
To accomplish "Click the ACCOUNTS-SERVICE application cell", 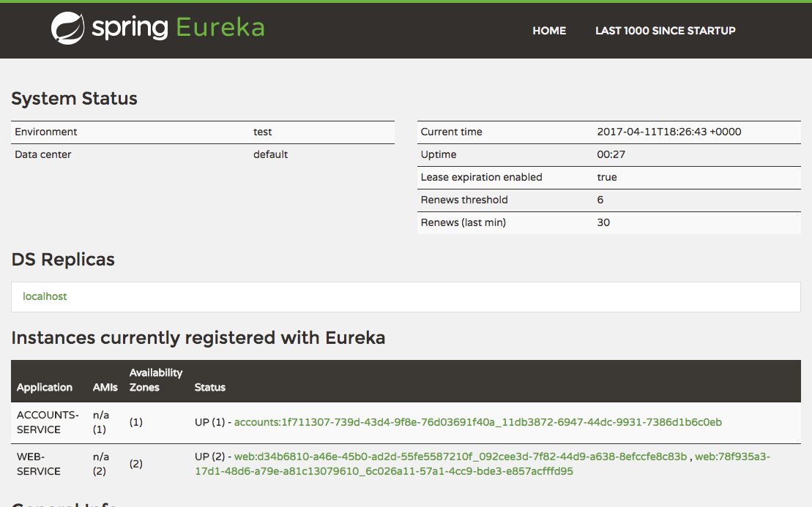I will click(48, 423).
